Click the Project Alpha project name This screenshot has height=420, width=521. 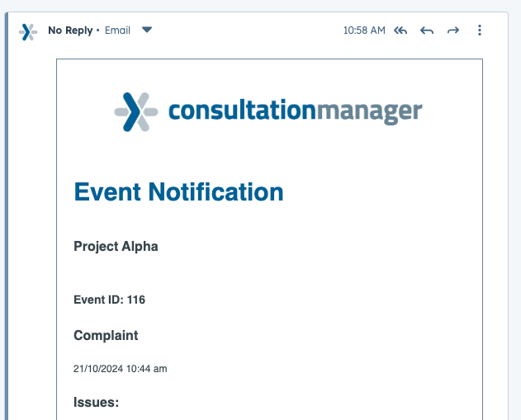coord(116,246)
